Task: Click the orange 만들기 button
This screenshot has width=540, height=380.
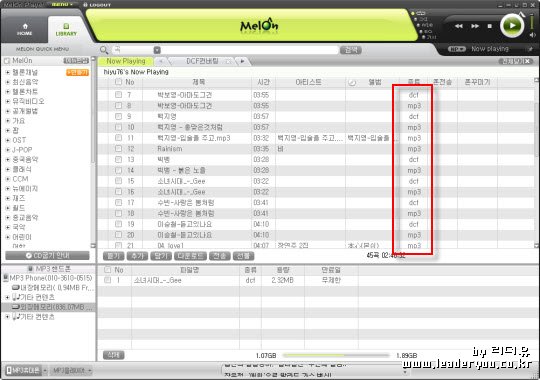Action: [x=77, y=72]
